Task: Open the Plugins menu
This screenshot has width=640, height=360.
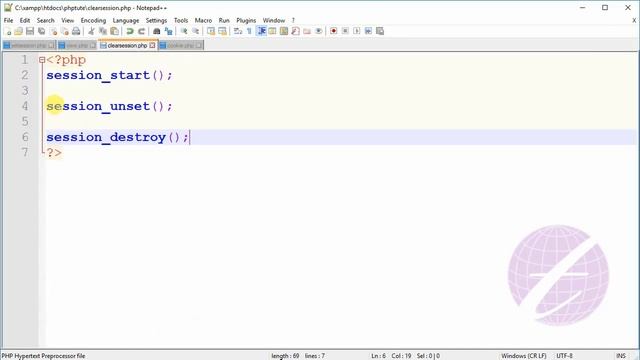Action: coord(246,20)
